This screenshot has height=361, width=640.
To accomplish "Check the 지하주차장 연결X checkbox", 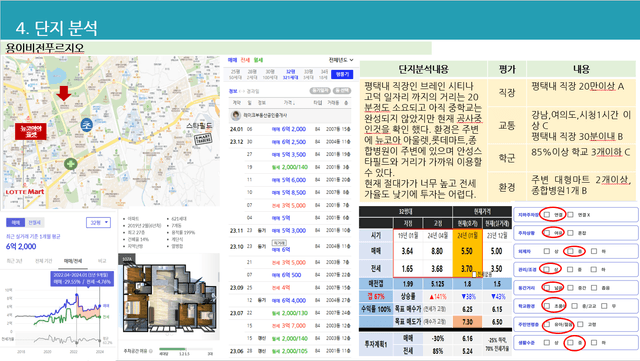I will [x=570, y=215].
